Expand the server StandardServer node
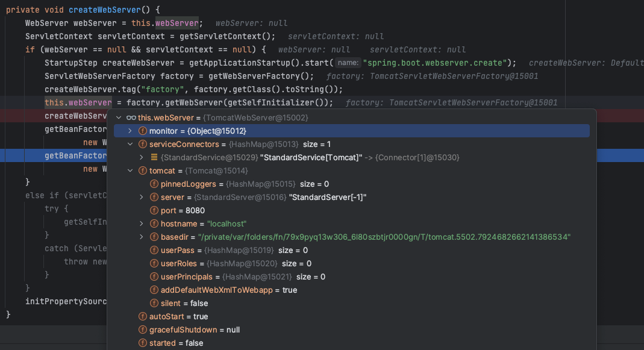 [142, 197]
